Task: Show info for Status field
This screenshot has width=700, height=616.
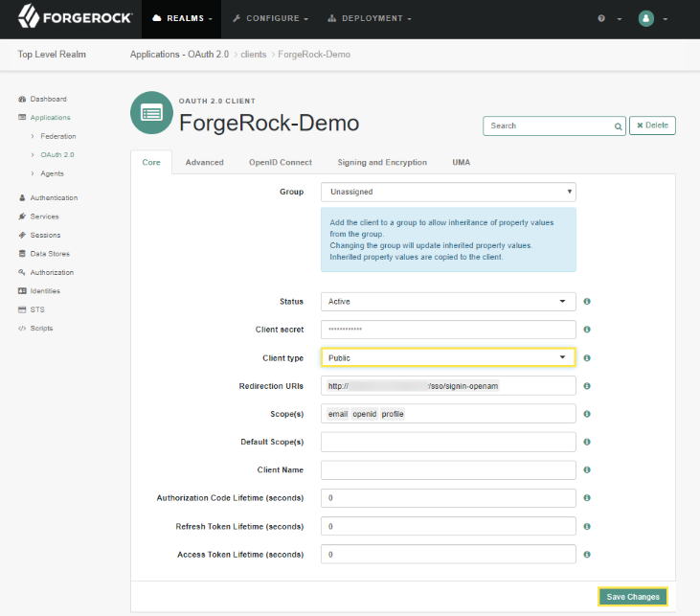Action: tap(587, 302)
